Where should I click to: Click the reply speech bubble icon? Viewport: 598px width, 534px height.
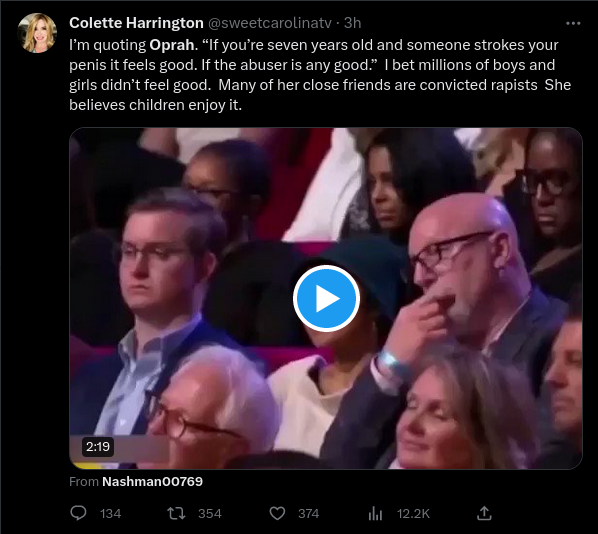(x=79, y=513)
